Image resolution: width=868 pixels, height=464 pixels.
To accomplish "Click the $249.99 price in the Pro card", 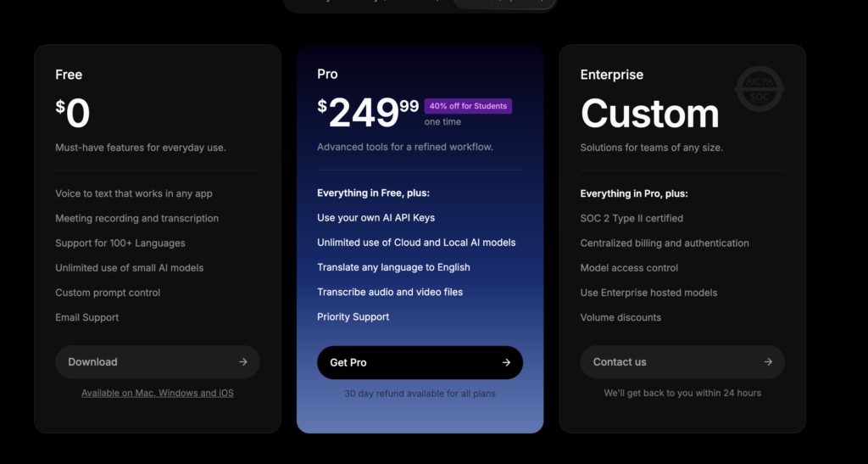I will tap(368, 113).
